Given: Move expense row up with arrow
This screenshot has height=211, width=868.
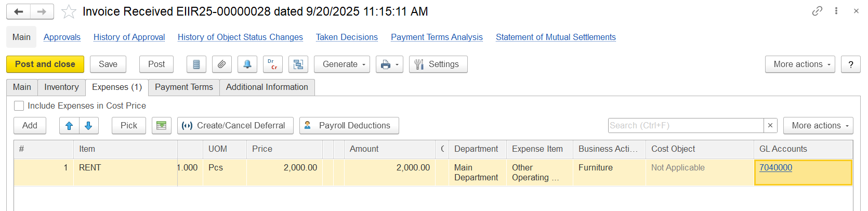Looking at the screenshot, I should pos(69,126).
